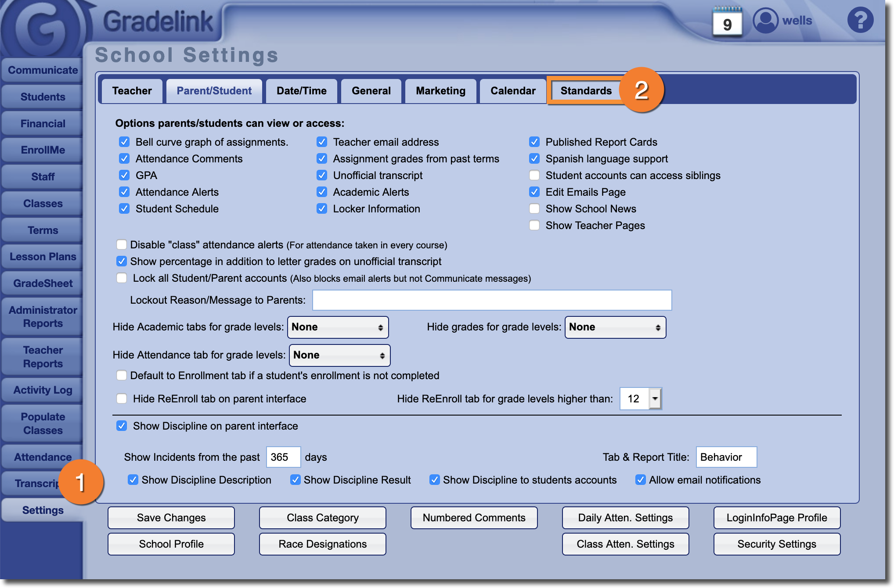This screenshot has width=894, height=588.
Task: Switch to the Standards tab
Action: coord(586,91)
